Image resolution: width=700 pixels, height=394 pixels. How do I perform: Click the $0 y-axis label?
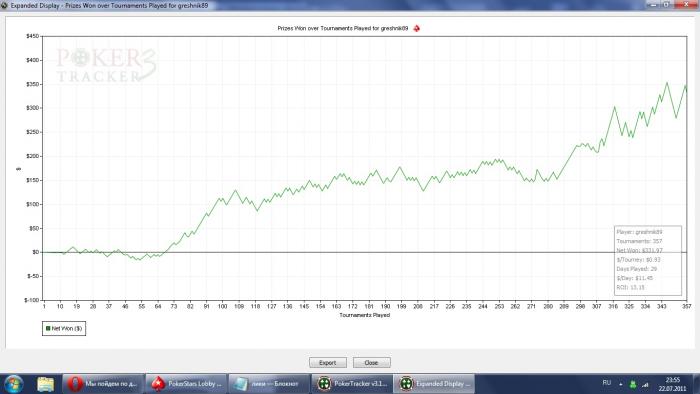[x=36, y=252]
